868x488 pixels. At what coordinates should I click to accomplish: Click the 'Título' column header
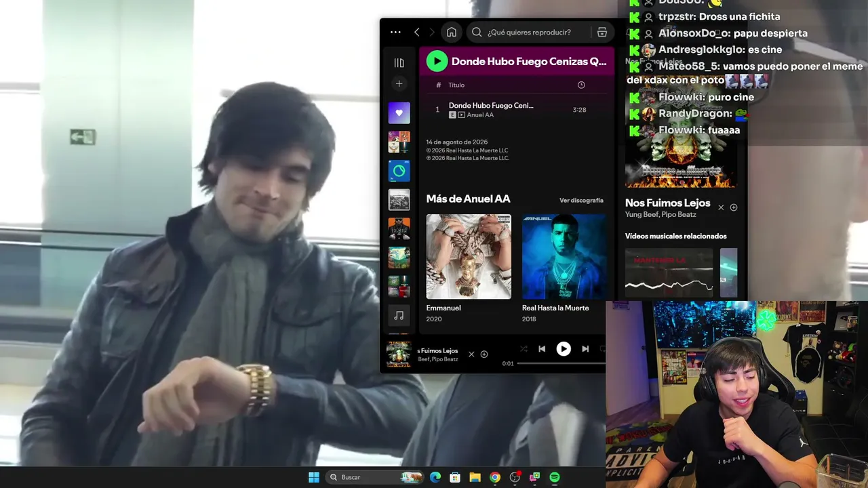click(x=456, y=85)
